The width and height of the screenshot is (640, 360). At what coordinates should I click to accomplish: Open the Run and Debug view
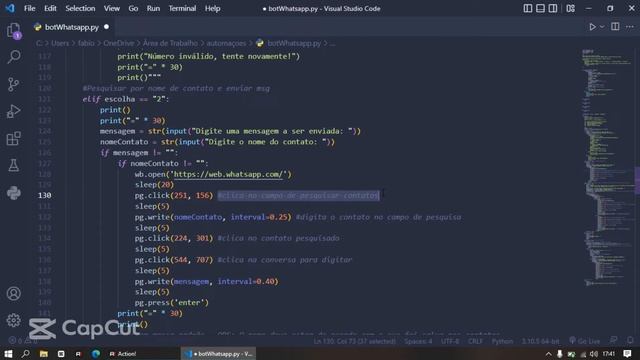pos(13,111)
